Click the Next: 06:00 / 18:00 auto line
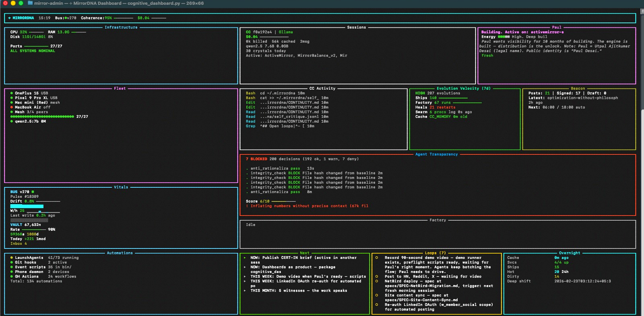Image resolution: width=644 pixels, height=316 pixels. [557, 107]
